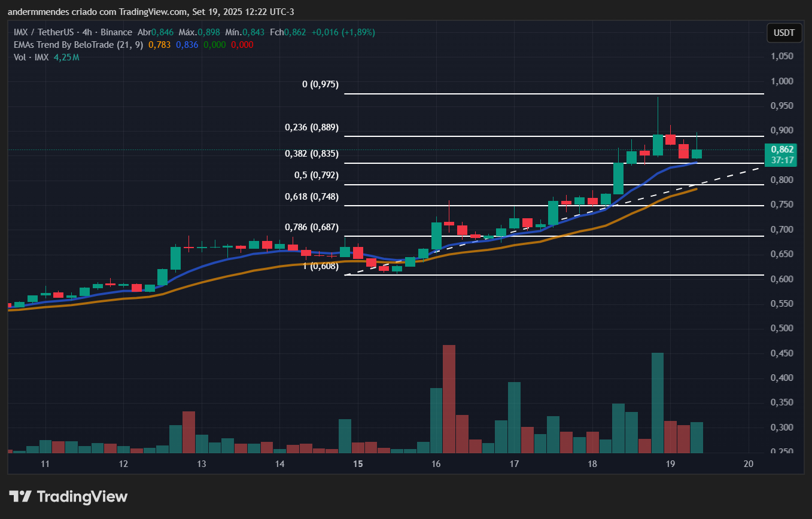Viewport: 812px width, 519px height.
Task: Click the 0,700 price axis label
Action: [x=782, y=230]
